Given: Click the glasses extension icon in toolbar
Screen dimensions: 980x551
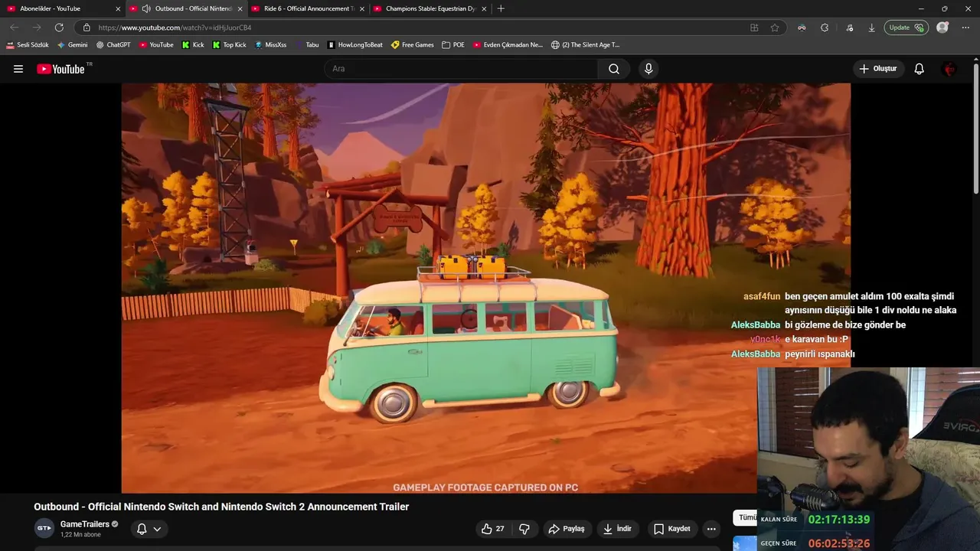Looking at the screenshot, I should 802,28.
